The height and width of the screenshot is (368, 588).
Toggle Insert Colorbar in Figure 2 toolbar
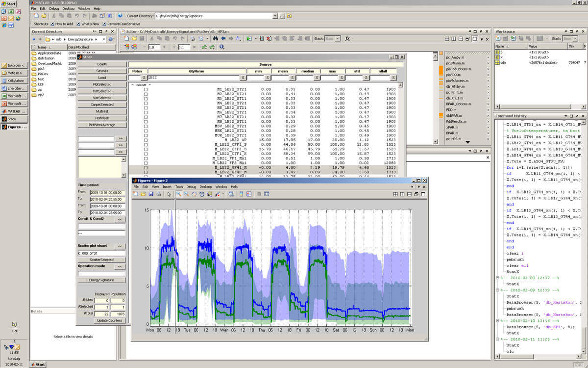click(x=241, y=194)
